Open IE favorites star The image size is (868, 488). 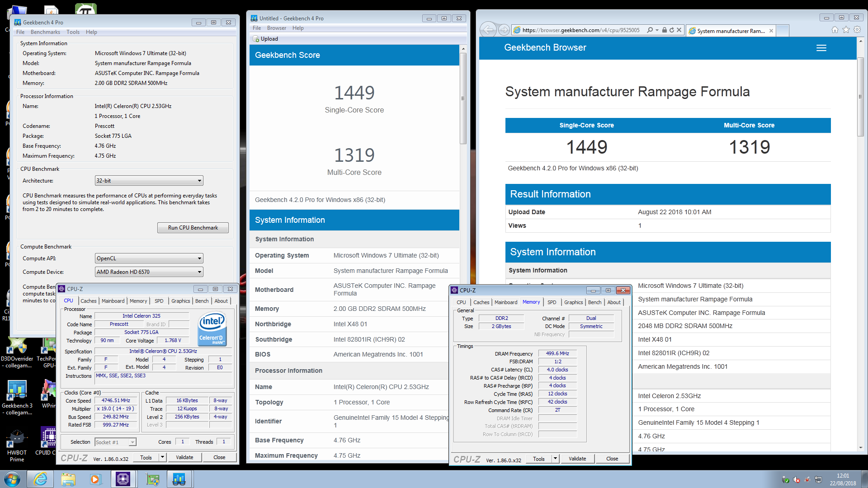[846, 30]
